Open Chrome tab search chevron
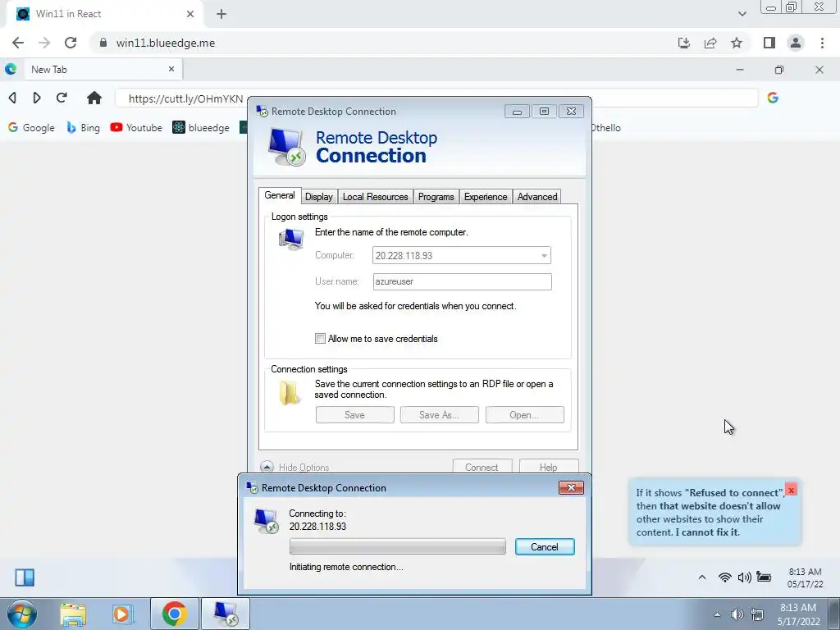Screen dimensions: 840x630 coord(742,14)
